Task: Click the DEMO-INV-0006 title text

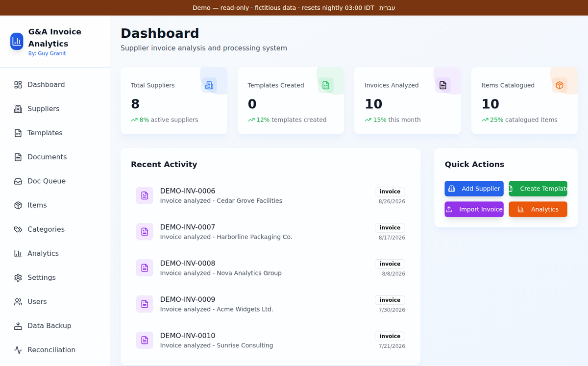Action: [x=188, y=191]
